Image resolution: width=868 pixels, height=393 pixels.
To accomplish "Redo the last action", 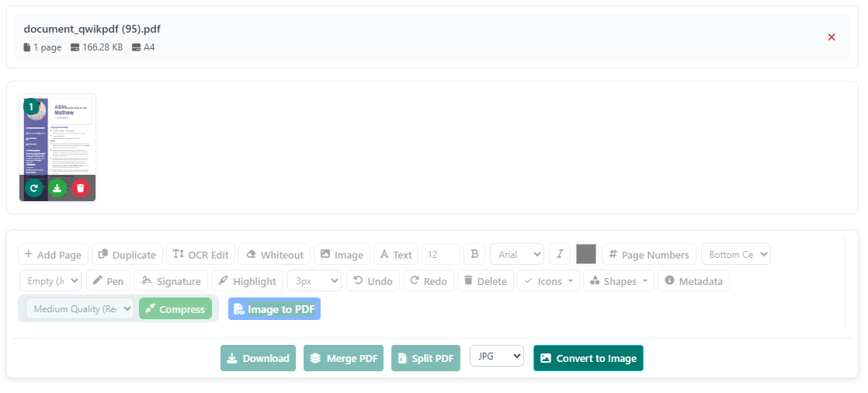I will pos(429,280).
